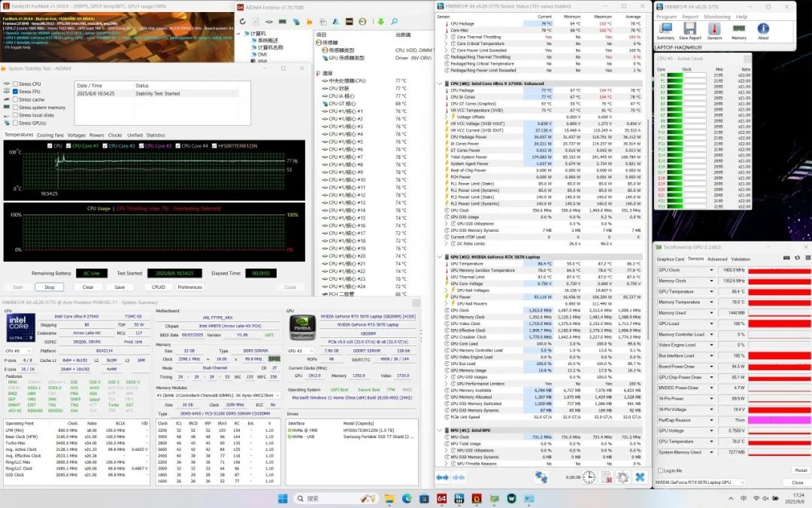Open the Memory Used sensor dropdown in GPU-Z
The width and height of the screenshot is (812, 508).
pos(711,313)
